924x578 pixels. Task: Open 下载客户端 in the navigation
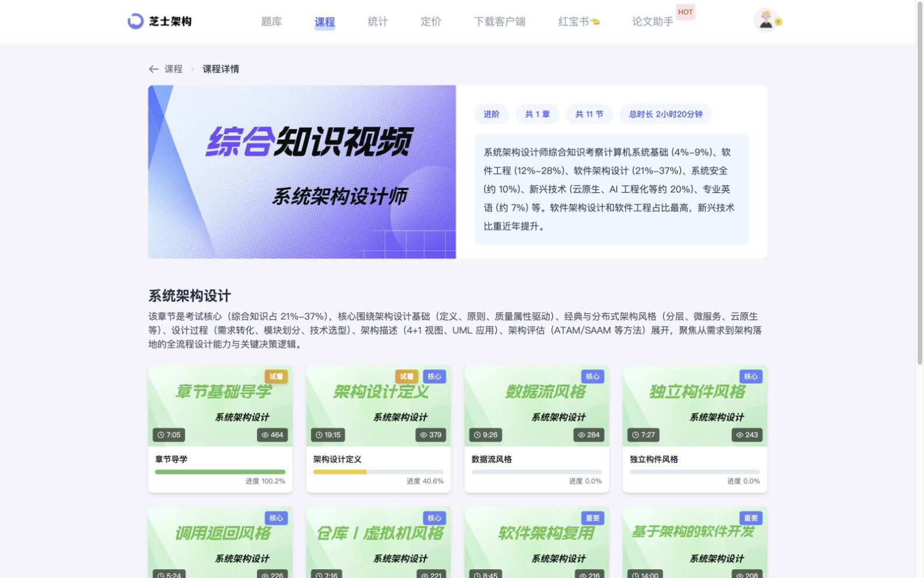pyautogui.click(x=500, y=22)
